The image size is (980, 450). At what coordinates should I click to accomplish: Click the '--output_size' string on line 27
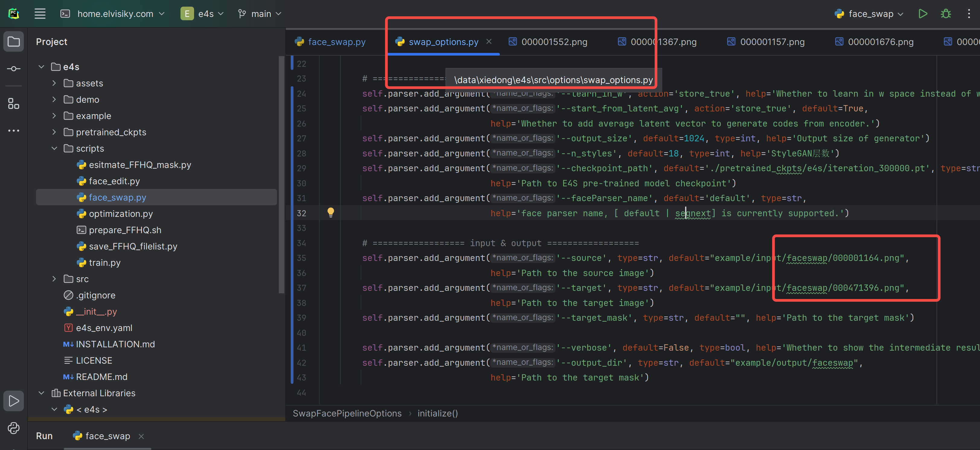pyautogui.click(x=596, y=139)
